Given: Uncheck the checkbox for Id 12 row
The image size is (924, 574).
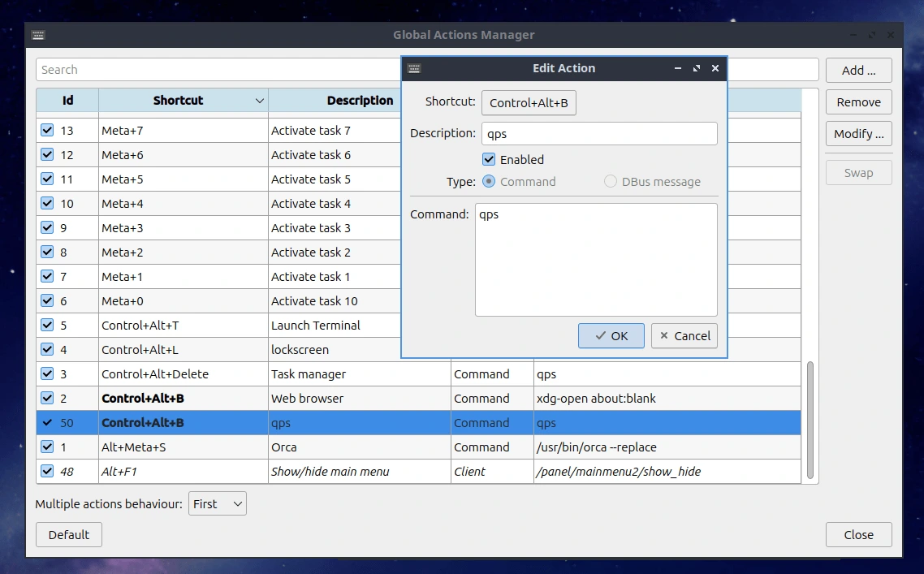Looking at the screenshot, I should (47, 154).
